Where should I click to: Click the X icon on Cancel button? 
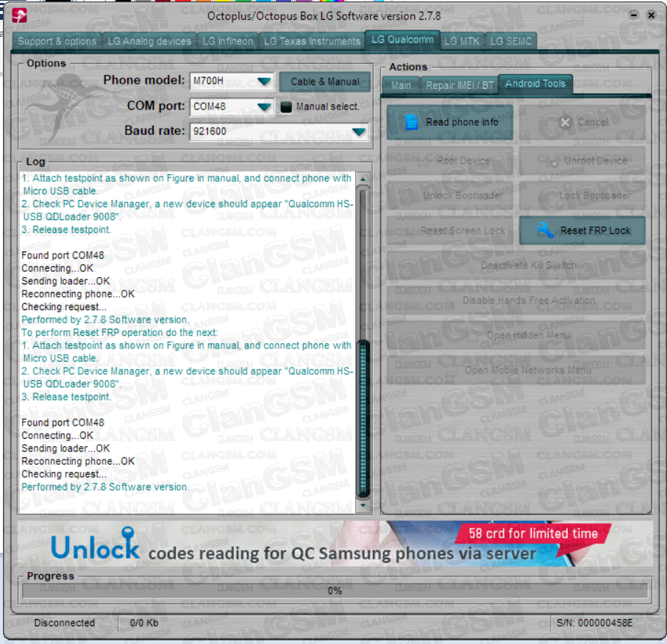click(565, 123)
